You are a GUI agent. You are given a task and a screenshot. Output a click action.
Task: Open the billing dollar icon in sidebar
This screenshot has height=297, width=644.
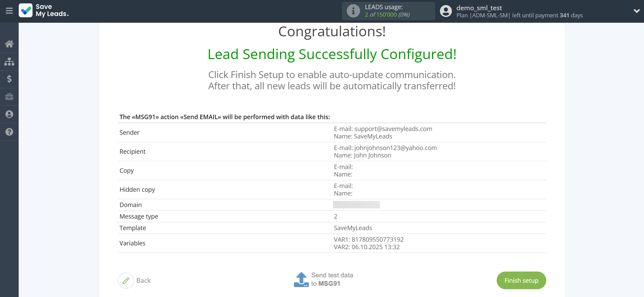tap(9, 79)
